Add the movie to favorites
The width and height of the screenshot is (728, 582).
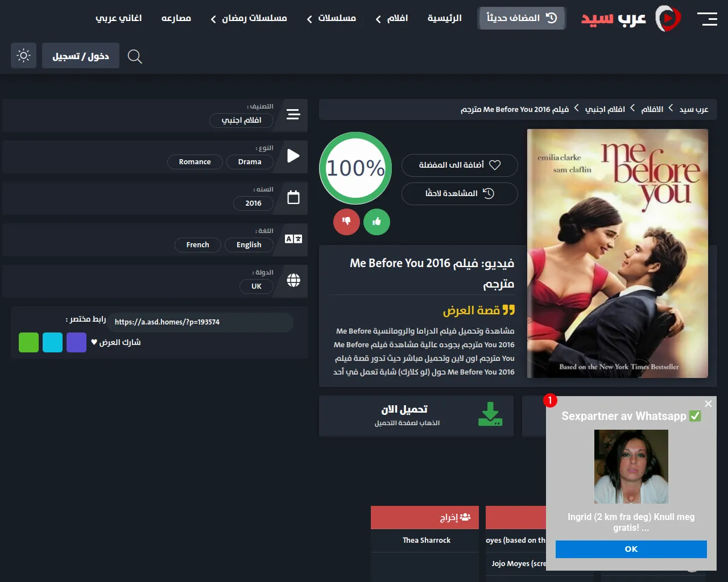pyautogui.click(x=460, y=165)
